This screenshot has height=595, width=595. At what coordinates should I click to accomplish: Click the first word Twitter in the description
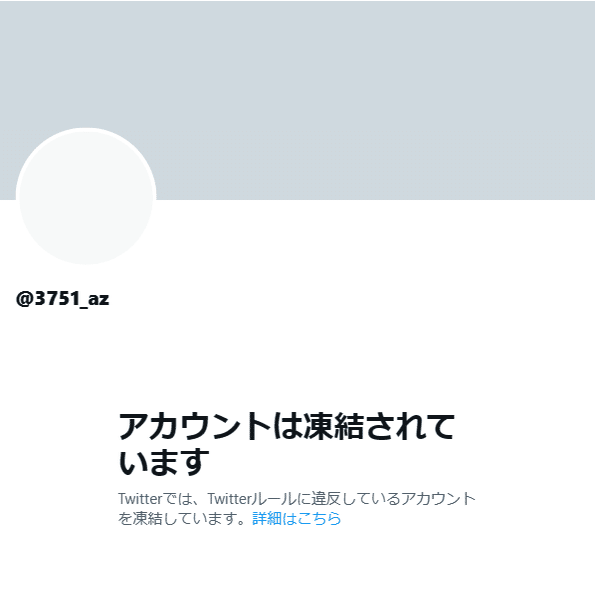pyautogui.click(x=140, y=499)
